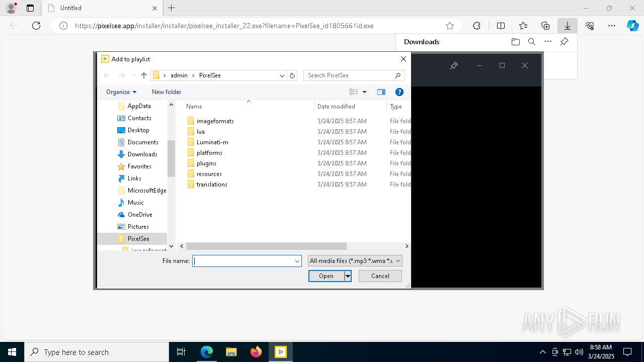644x362 pixels.
Task: Click the Up one level arrow in the dialog
Action: pos(144,75)
